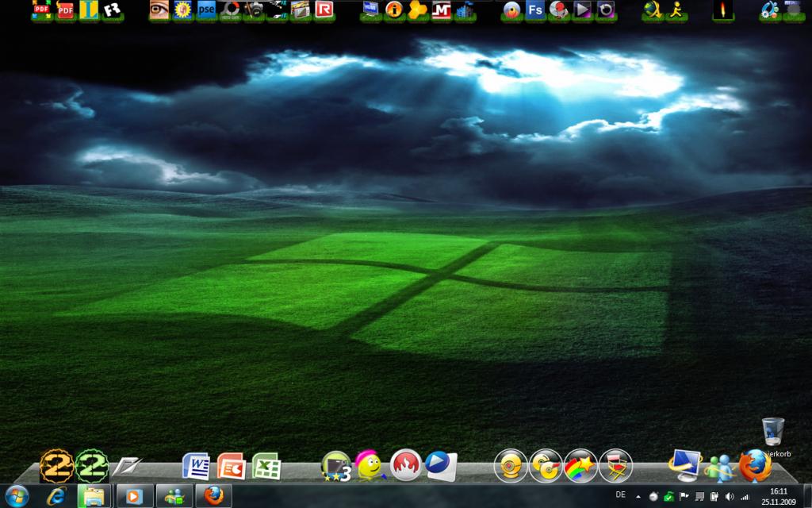Open Excel from the bottom dock
The height and width of the screenshot is (508, 812).
pos(266,465)
